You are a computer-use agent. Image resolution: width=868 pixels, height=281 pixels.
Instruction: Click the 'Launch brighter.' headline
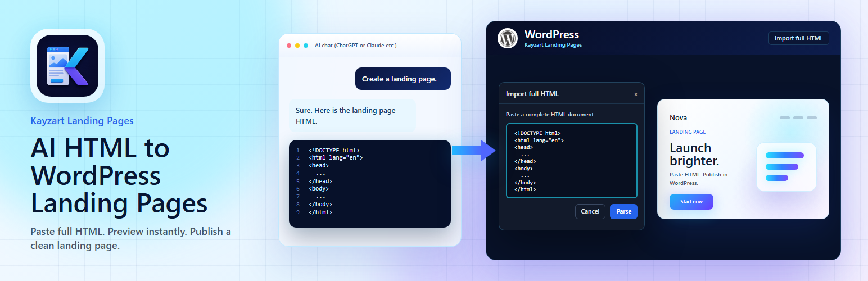click(x=694, y=155)
